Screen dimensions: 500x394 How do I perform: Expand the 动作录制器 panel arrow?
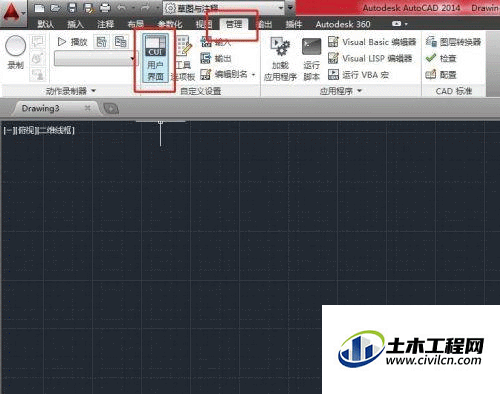93,91
